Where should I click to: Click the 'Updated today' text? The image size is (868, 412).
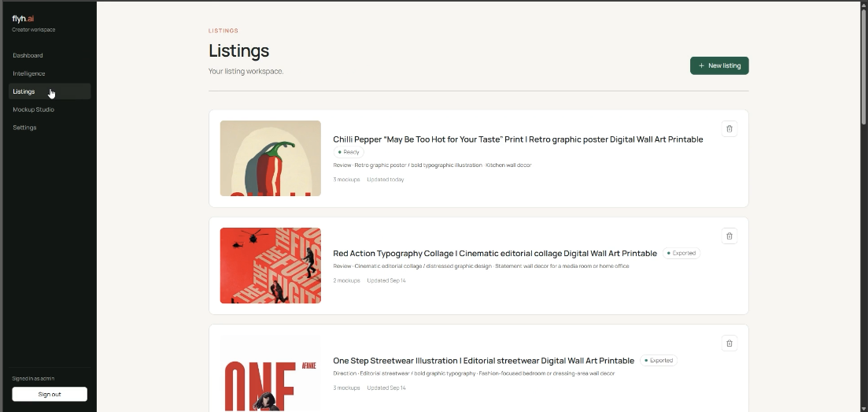pyautogui.click(x=386, y=180)
